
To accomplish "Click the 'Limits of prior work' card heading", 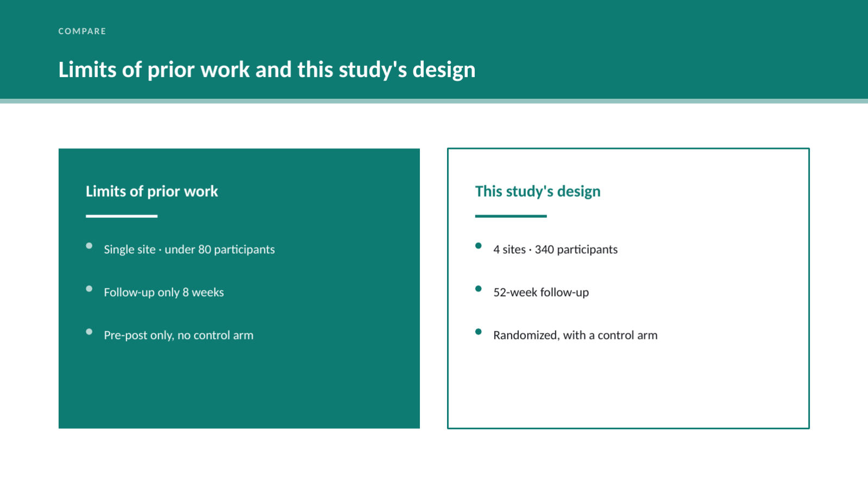I will (152, 191).
